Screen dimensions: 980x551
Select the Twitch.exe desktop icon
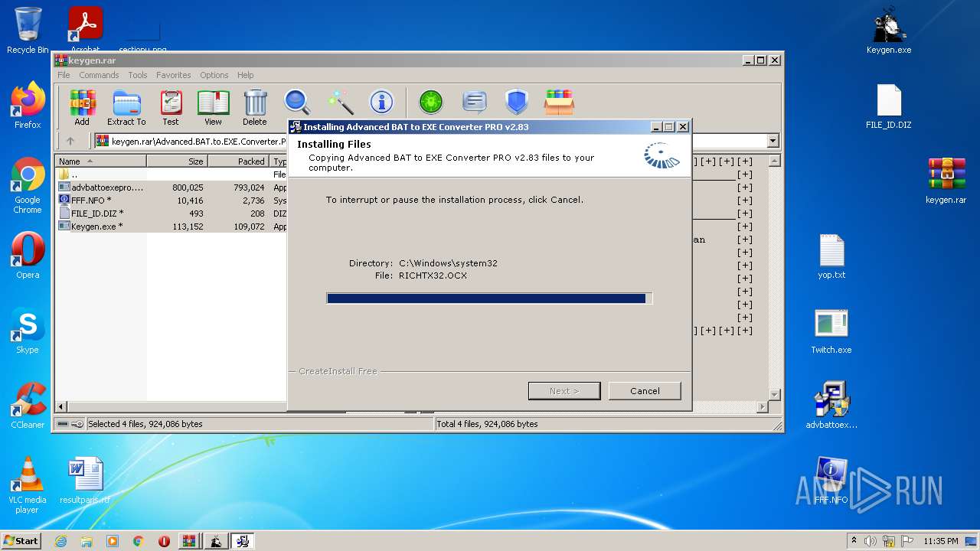[831, 331]
